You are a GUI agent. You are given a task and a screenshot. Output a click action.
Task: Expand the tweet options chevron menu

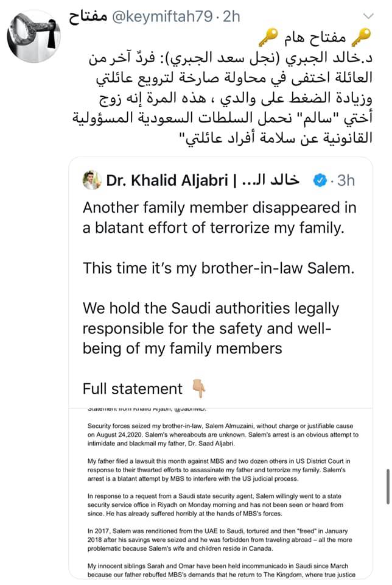(x=368, y=16)
